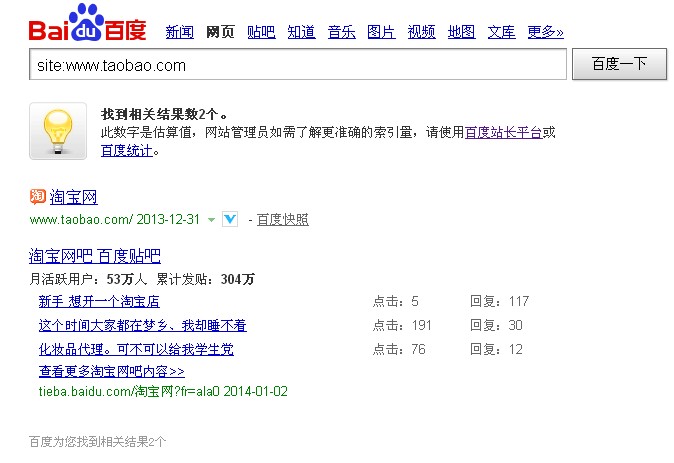Screen dimensions: 674x463
Task: Open the 图片 tab
Action: (x=381, y=32)
